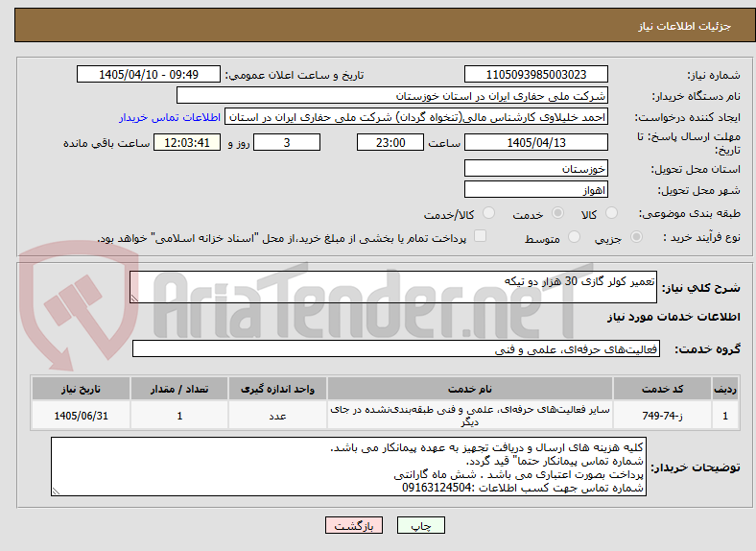The image size is (756, 551).
Task: Select the متوسط purchase type radio
Action: tap(574, 236)
